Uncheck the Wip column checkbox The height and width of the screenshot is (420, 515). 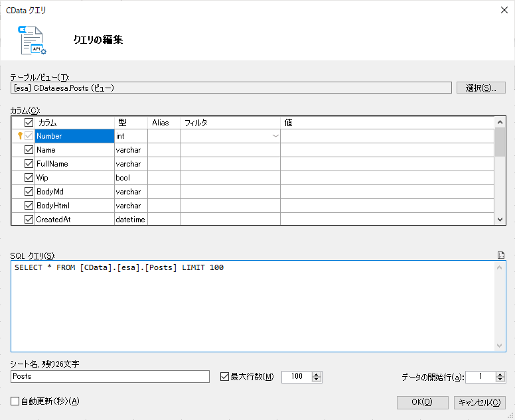[x=29, y=178]
